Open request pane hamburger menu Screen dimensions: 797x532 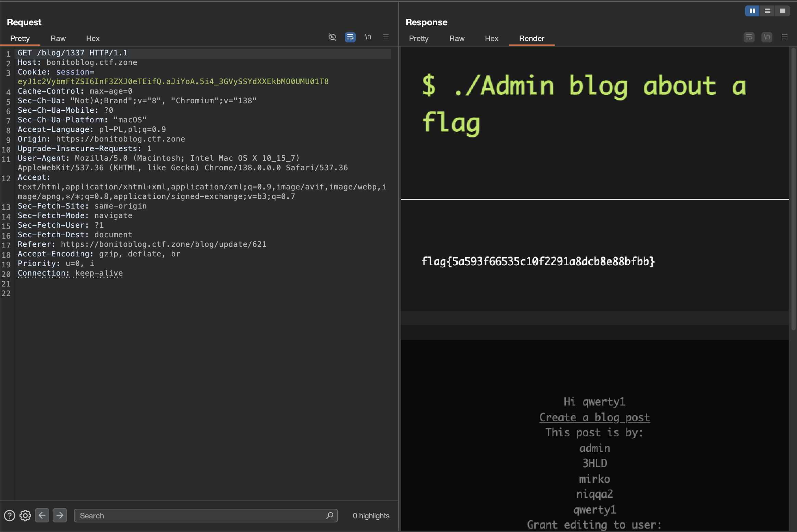click(x=386, y=37)
